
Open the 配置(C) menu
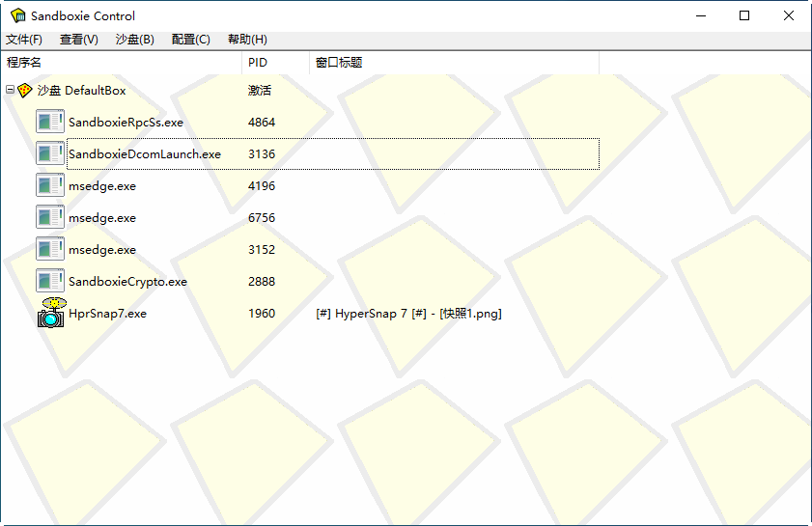[x=190, y=40]
